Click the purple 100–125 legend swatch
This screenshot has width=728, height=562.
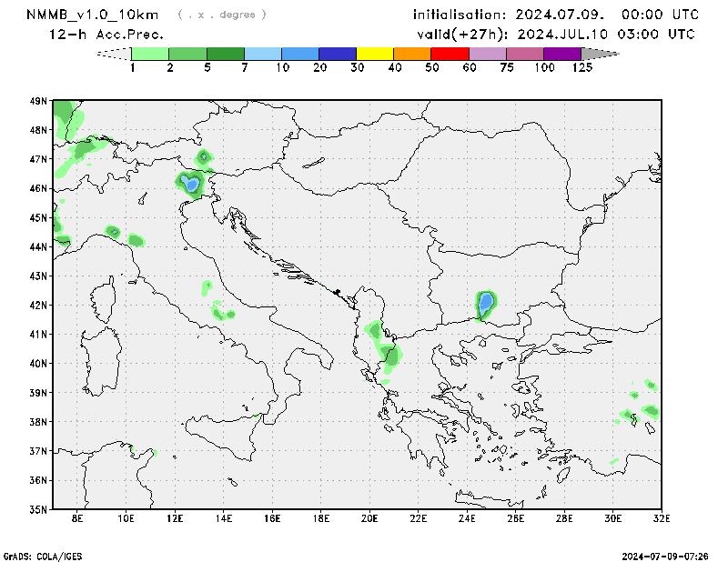coord(562,55)
